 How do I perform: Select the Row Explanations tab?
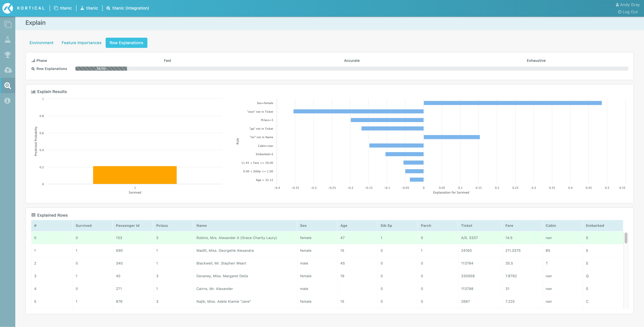click(x=126, y=43)
